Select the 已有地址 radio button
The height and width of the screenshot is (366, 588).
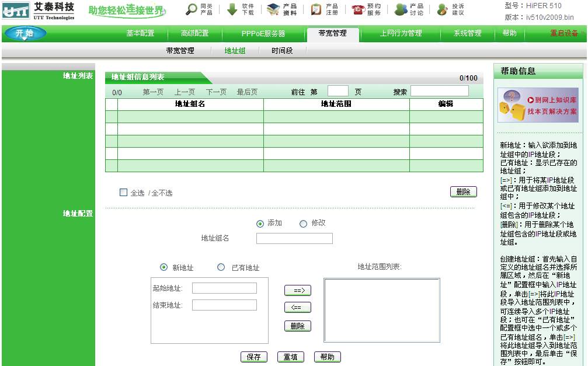[221, 267]
